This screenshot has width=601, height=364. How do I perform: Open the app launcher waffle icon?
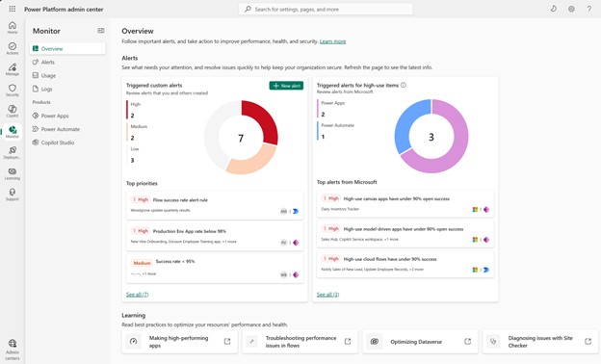click(x=13, y=9)
